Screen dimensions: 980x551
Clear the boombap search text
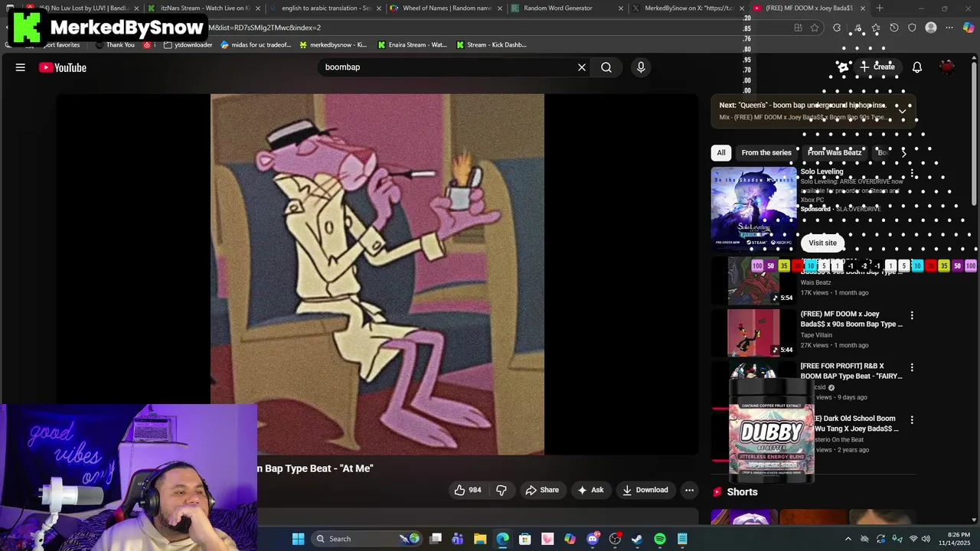point(582,67)
